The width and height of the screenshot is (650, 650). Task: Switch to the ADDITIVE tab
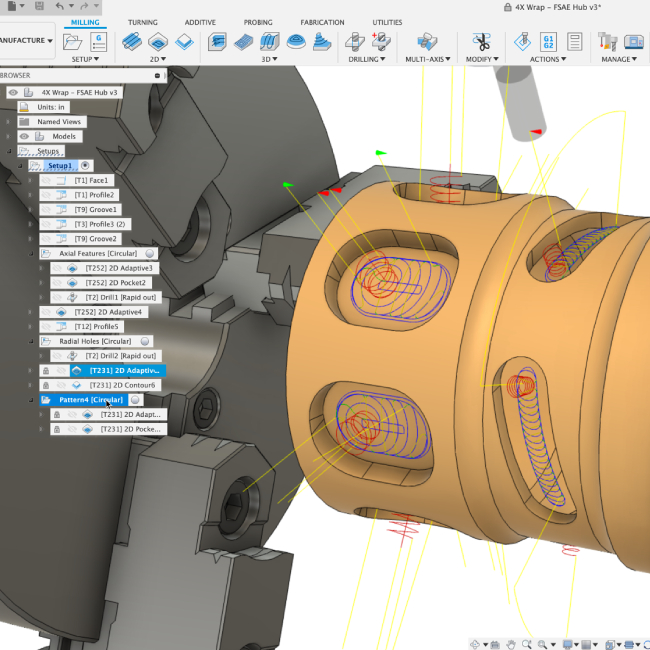pyautogui.click(x=200, y=22)
